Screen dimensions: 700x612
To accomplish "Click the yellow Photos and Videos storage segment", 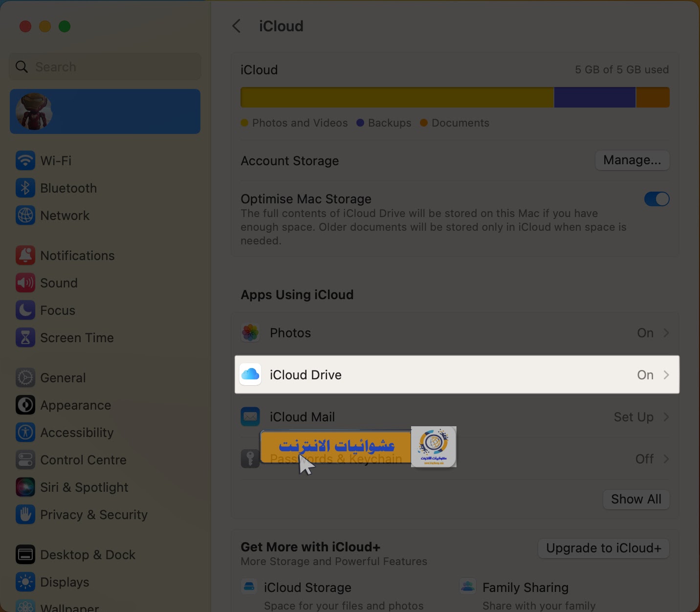I will pos(397,97).
